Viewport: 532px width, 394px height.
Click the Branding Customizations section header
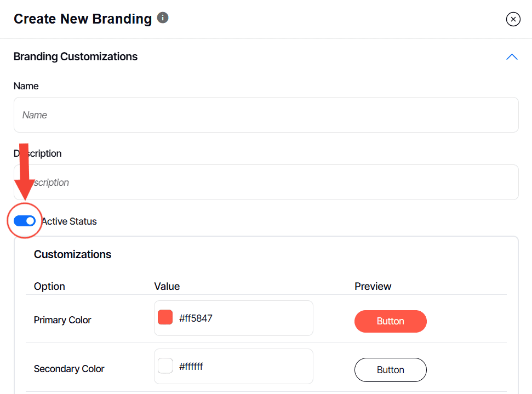(x=76, y=57)
